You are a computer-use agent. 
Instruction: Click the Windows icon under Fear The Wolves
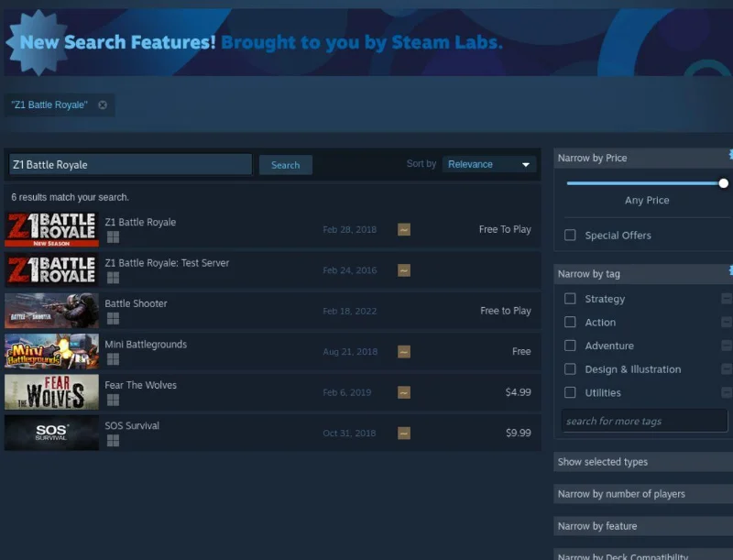tap(113, 400)
